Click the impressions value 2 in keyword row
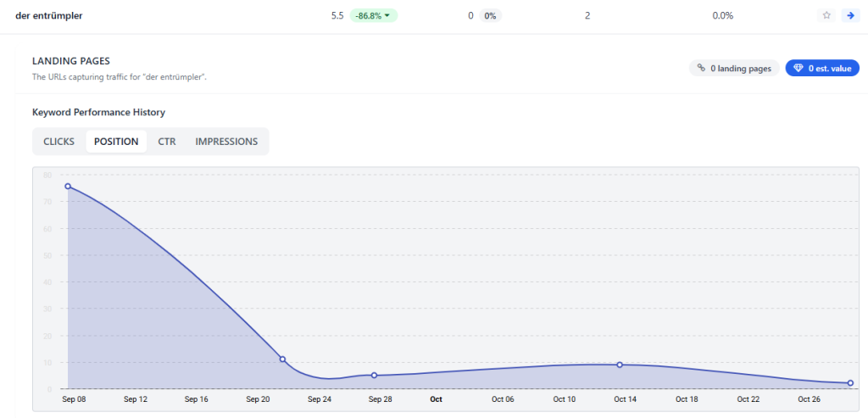 (587, 15)
